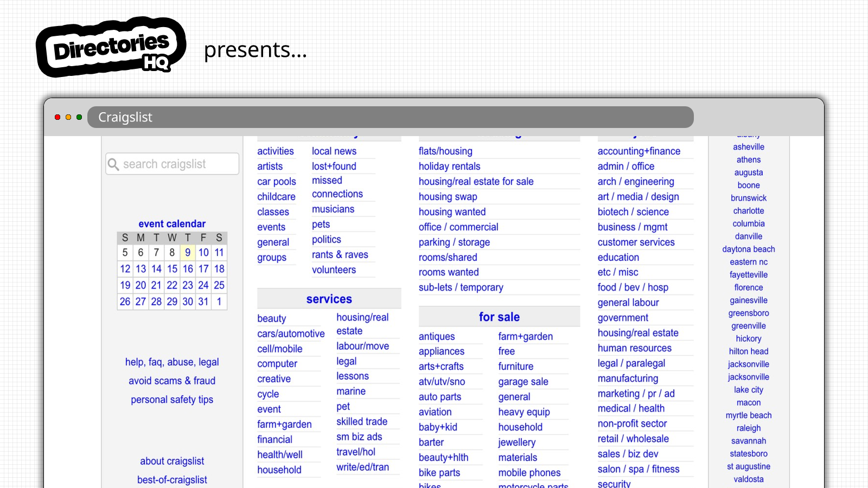Open avoid scams & fraud link
Image resolution: width=868 pixels, height=488 pixels.
(172, 381)
